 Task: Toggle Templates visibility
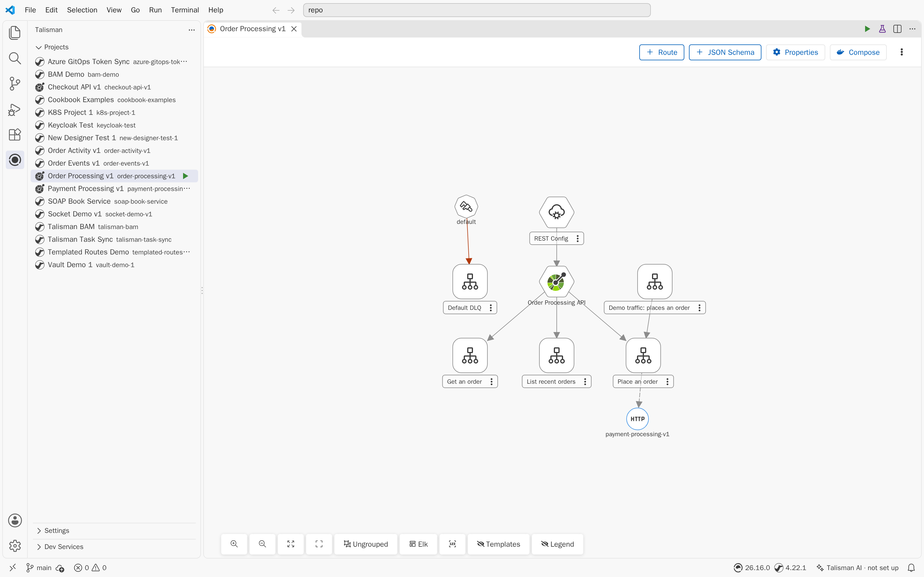[498, 544]
